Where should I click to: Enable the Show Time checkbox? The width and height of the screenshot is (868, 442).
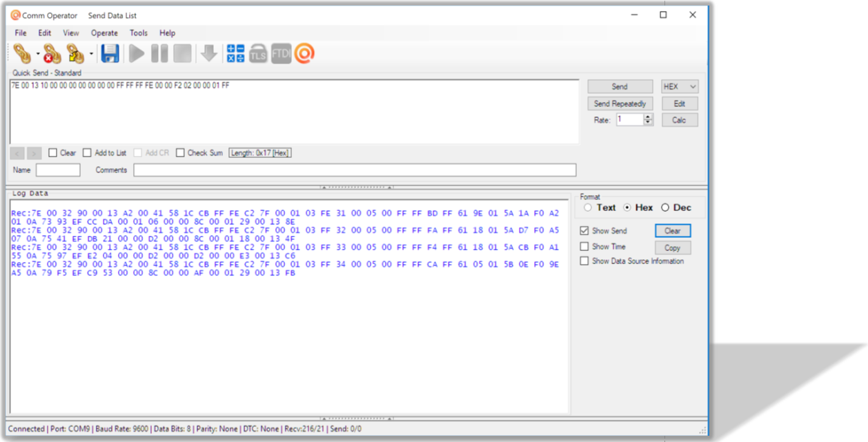pos(584,246)
